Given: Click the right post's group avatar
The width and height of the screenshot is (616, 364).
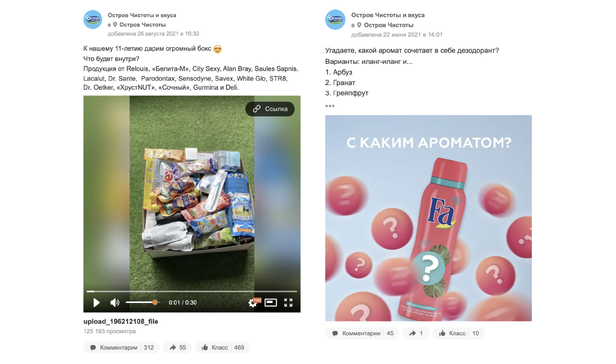Looking at the screenshot, I should 335,19.
